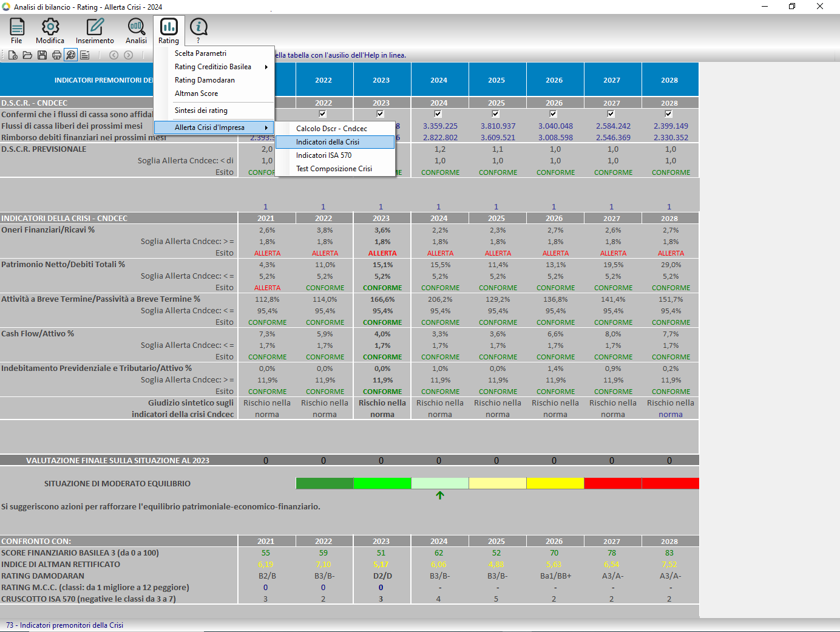
Task: Open the help question mark icon
Action: coord(198,30)
